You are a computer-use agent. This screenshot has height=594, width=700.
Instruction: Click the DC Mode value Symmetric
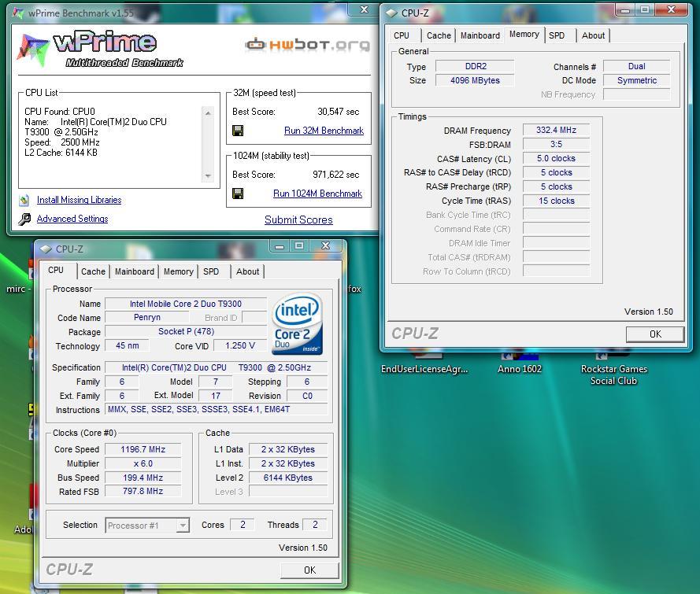click(x=636, y=80)
